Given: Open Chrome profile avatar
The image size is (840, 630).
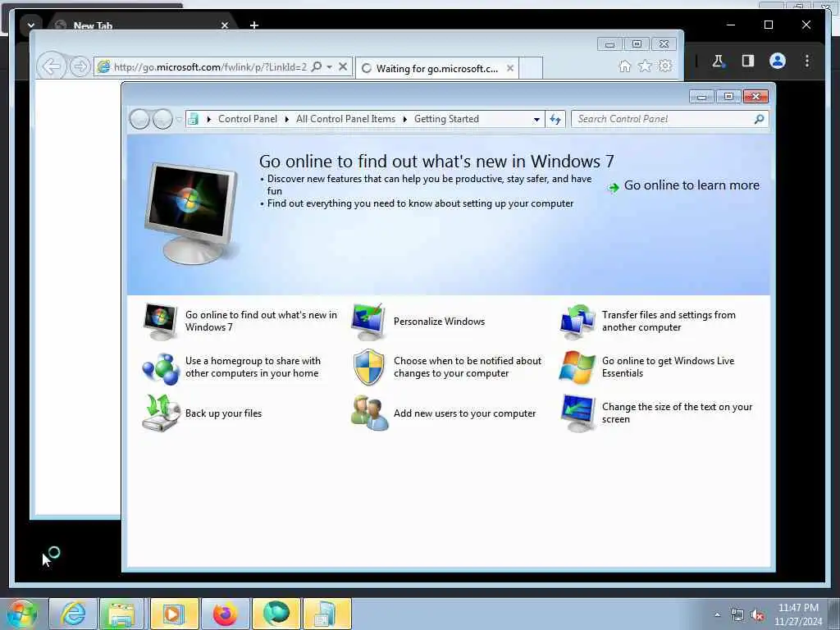Looking at the screenshot, I should 778,61.
